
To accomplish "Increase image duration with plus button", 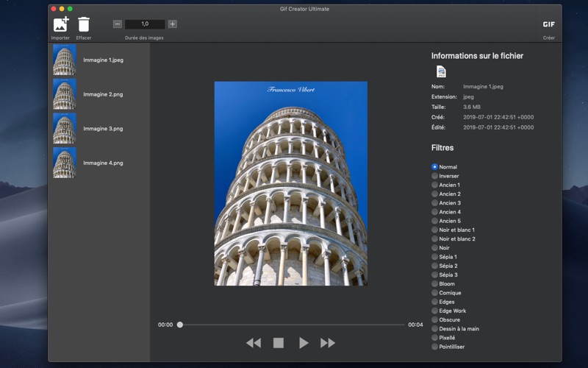I will click(x=173, y=24).
